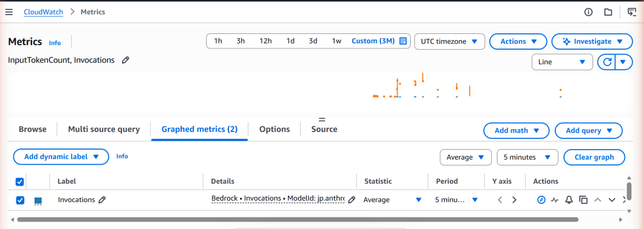Screen dimensions: 644x229
Task: Move Invocations metric to left Y axis
Action: (x=500, y=200)
